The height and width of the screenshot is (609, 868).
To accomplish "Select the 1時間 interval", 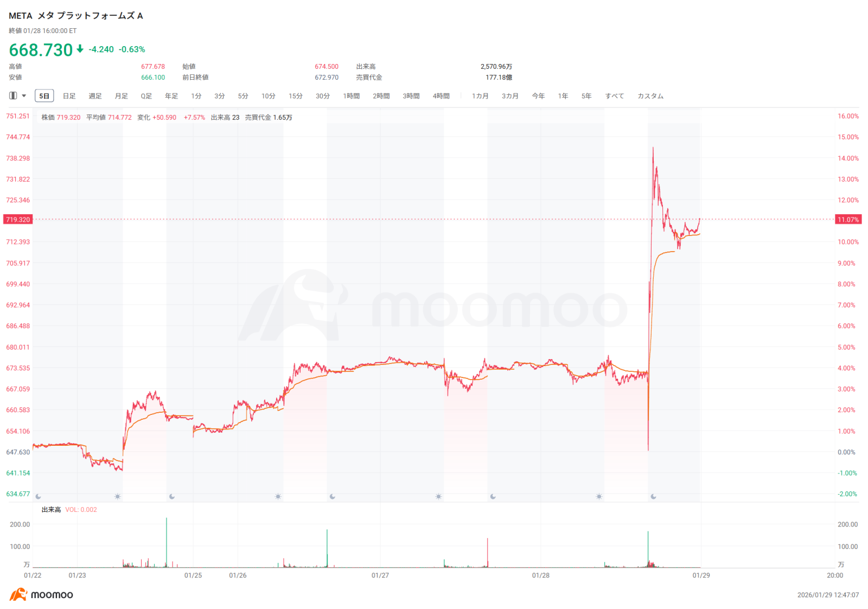I will pyautogui.click(x=352, y=96).
